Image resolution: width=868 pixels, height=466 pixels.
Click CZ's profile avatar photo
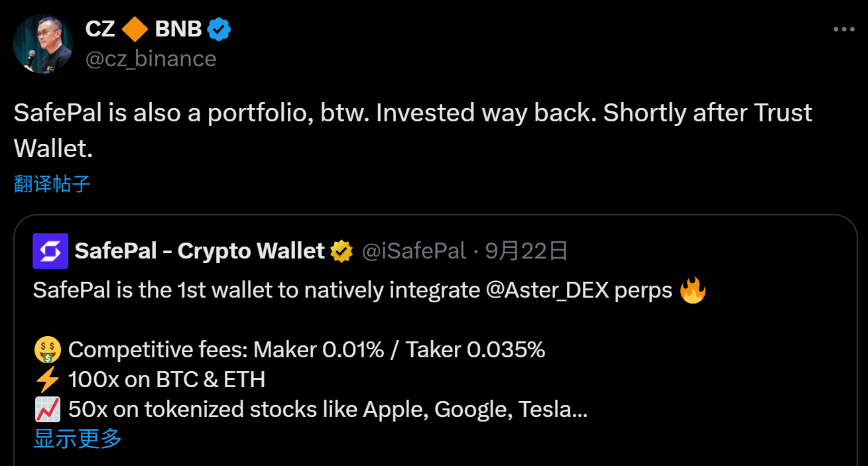tap(43, 43)
